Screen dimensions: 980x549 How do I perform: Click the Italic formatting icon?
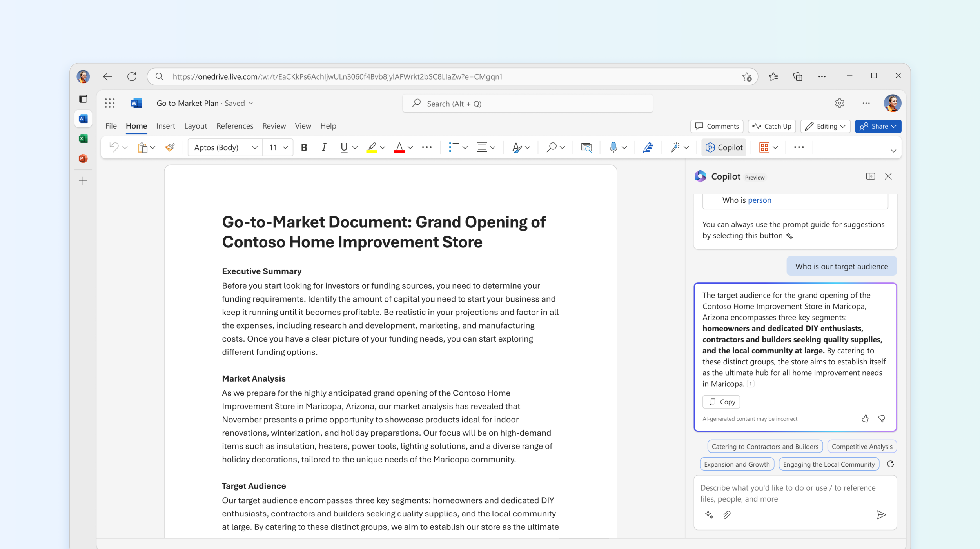(323, 147)
